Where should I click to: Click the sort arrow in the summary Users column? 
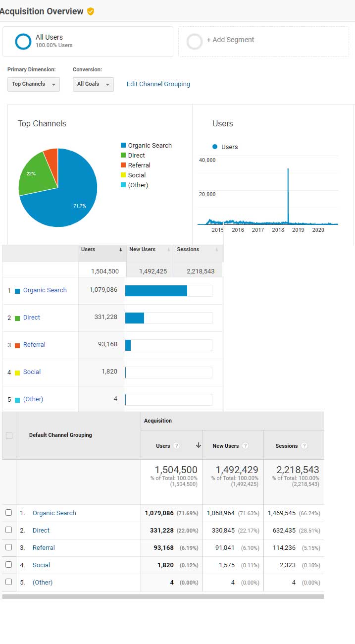121,250
